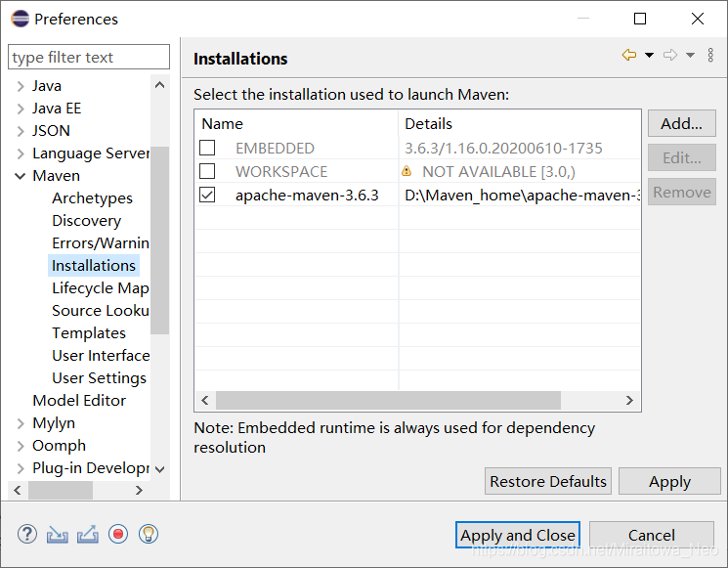Expand the Plug-in Development tree node
Screen dimensions: 728x568
tap(20, 468)
